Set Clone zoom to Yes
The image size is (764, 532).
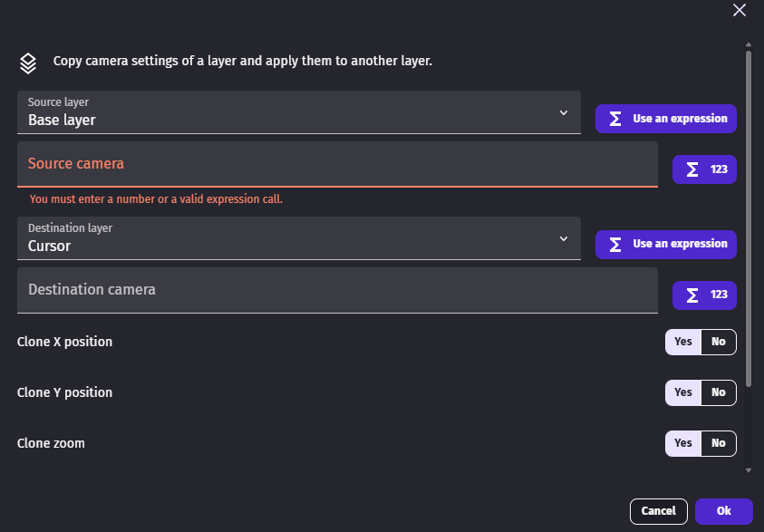[x=682, y=443]
